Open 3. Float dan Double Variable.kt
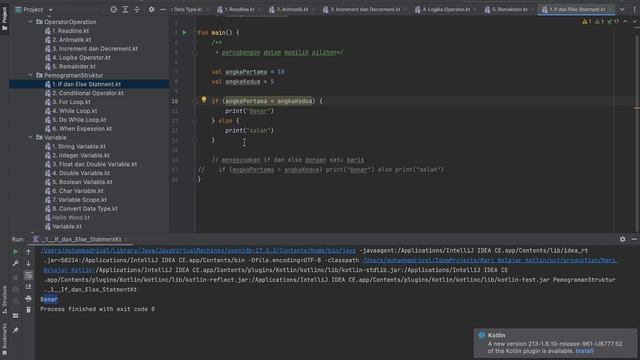The height and width of the screenshot is (360, 640). point(94,164)
